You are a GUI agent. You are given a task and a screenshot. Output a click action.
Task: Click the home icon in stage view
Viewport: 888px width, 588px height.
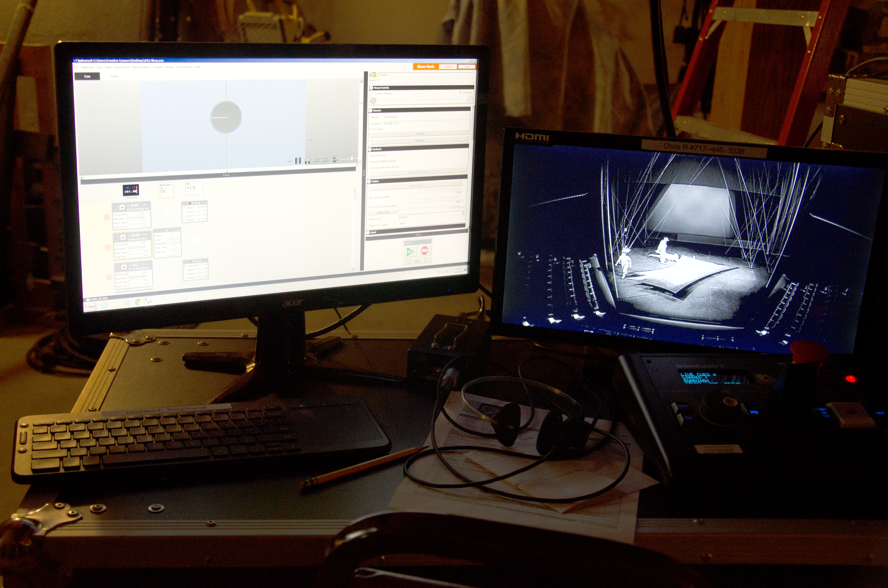tap(307, 160)
